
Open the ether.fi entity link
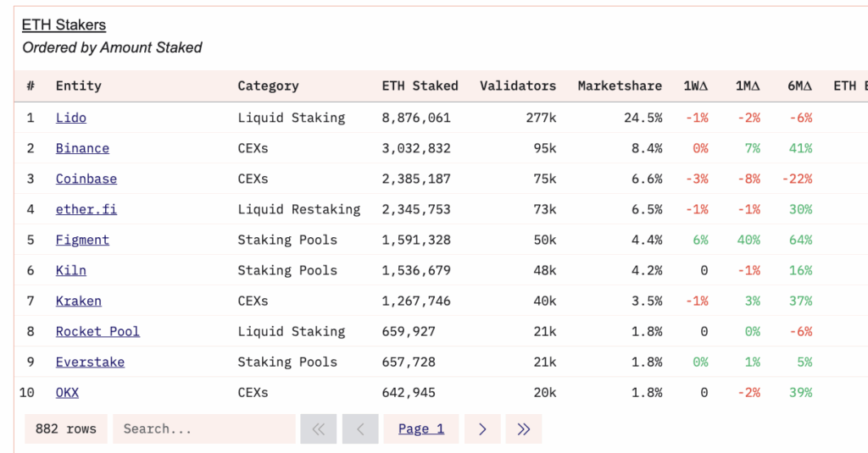click(x=86, y=209)
